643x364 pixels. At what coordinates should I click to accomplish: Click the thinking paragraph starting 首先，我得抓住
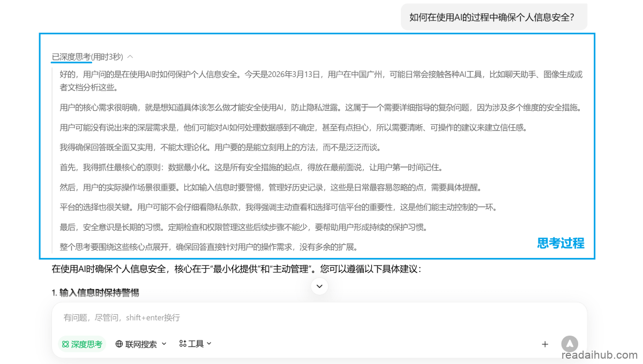click(x=251, y=168)
